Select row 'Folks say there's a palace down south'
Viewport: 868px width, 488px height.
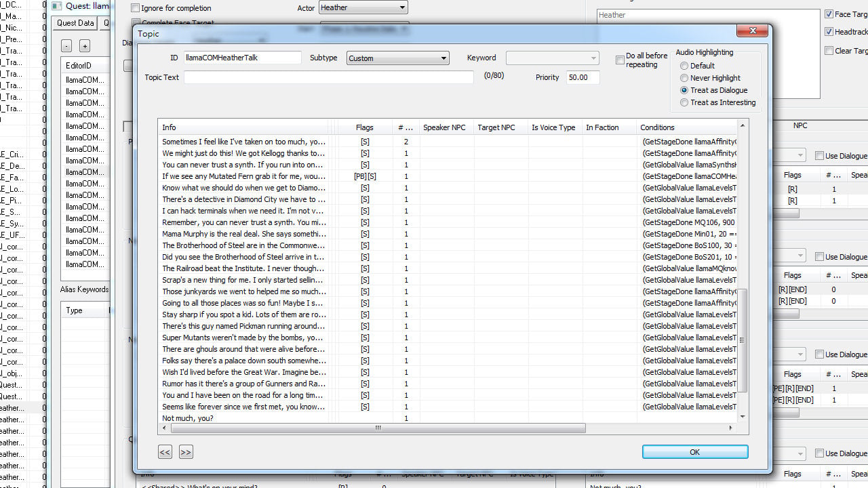click(x=448, y=361)
